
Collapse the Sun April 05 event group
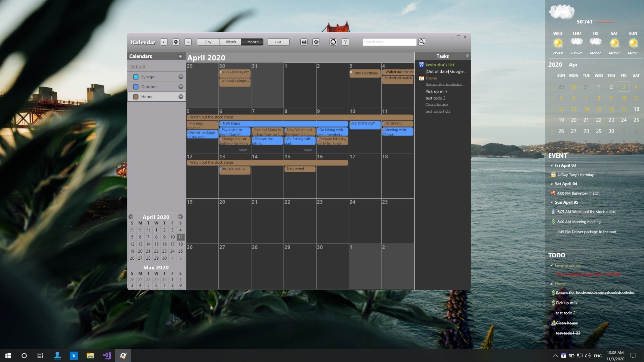[x=551, y=202]
